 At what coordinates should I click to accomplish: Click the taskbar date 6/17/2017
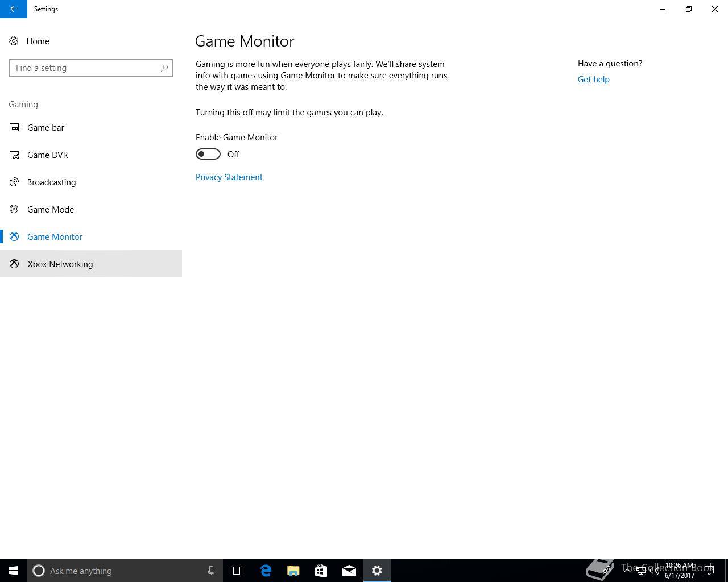coord(680,575)
